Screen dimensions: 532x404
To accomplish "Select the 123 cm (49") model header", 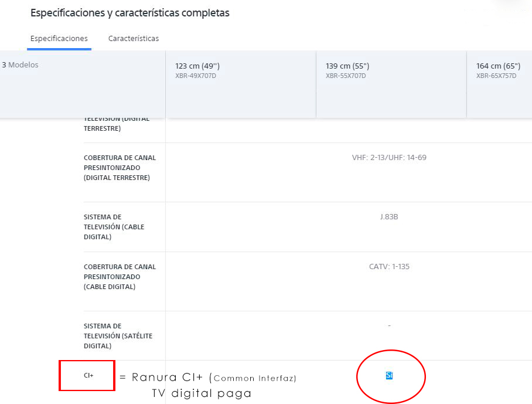I will 197,66.
